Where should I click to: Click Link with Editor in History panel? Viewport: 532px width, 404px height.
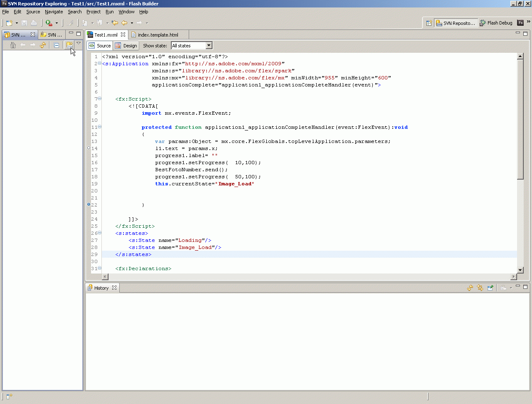(480, 288)
